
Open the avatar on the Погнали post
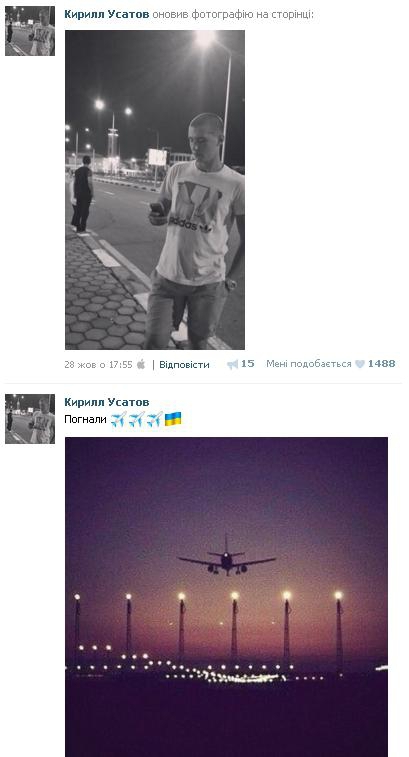coord(30,419)
